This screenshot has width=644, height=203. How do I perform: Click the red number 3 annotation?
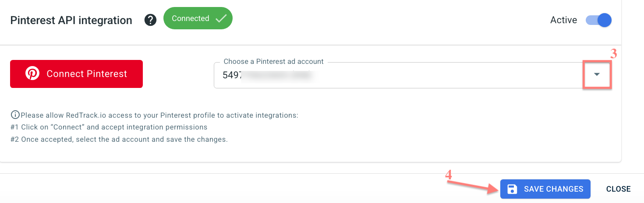[x=614, y=54]
